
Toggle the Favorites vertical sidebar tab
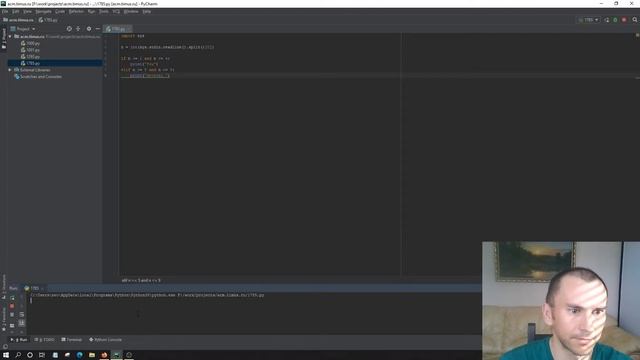(x=4, y=318)
